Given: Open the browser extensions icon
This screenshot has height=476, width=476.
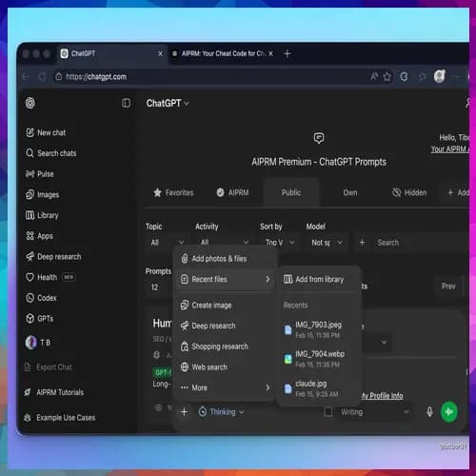Looking at the screenshot, I should (404, 76).
